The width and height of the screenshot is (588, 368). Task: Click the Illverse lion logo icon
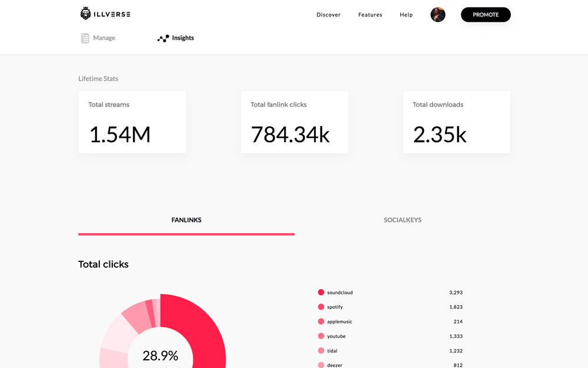tap(85, 14)
